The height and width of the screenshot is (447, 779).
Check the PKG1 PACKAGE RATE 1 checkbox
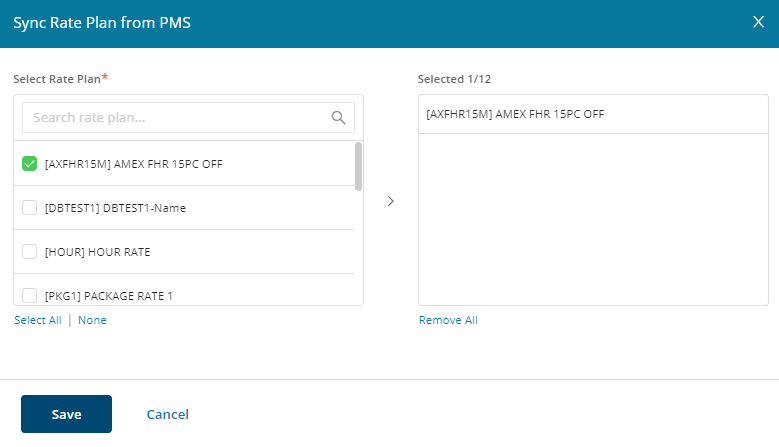(29, 296)
